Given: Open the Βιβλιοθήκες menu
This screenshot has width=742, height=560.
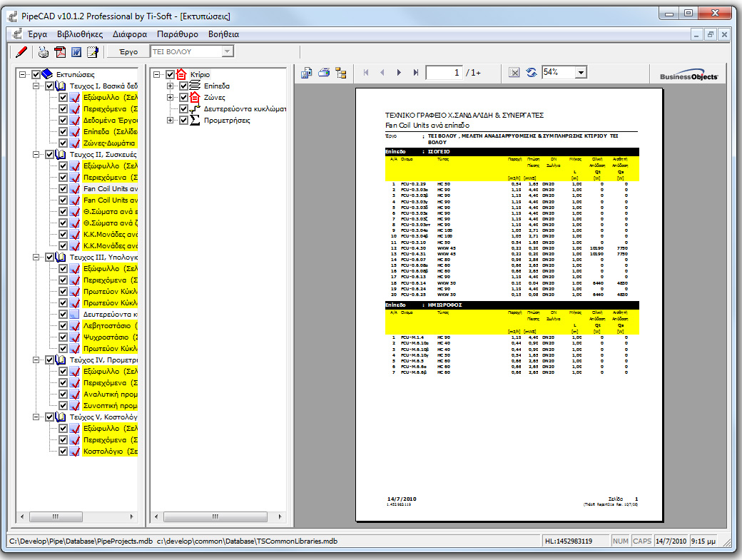Looking at the screenshot, I should [x=78, y=34].
